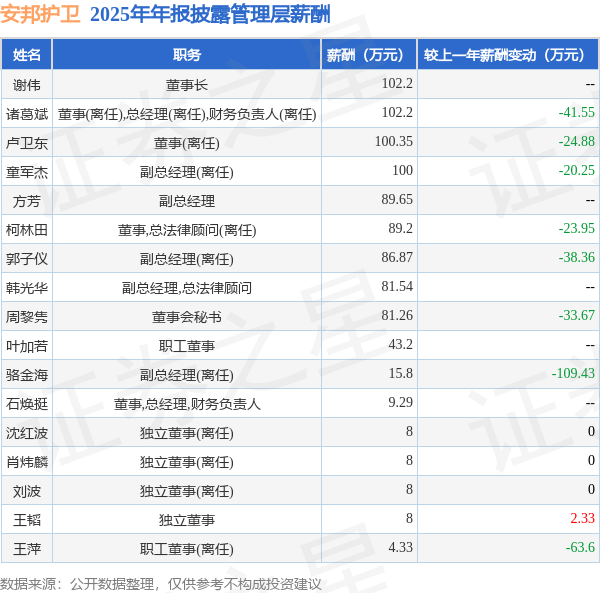600x593 pixels.
Task: Select 卢卫东's salary value 100.35
Action: pyautogui.click(x=393, y=142)
